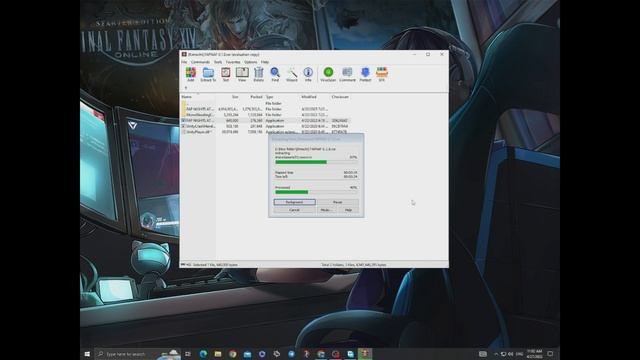The image size is (640, 360).
Task: Click the upper file progress bar at 57%
Action: tap(316, 162)
